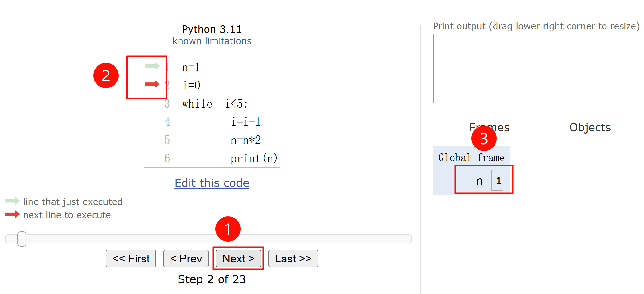Click code line 5 n=n*2
Screen dimensions: 644x294
[x=246, y=140]
